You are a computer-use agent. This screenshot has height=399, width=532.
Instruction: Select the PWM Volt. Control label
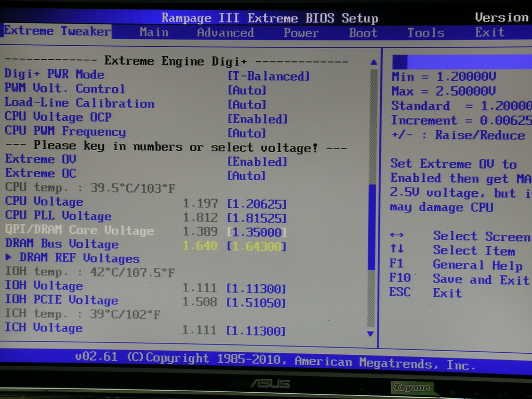pyautogui.click(x=64, y=88)
